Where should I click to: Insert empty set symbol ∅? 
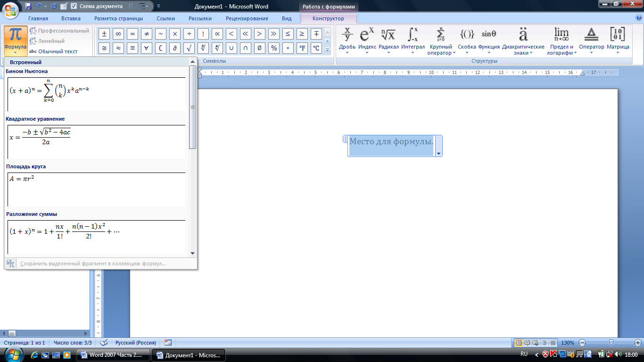[x=260, y=48]
